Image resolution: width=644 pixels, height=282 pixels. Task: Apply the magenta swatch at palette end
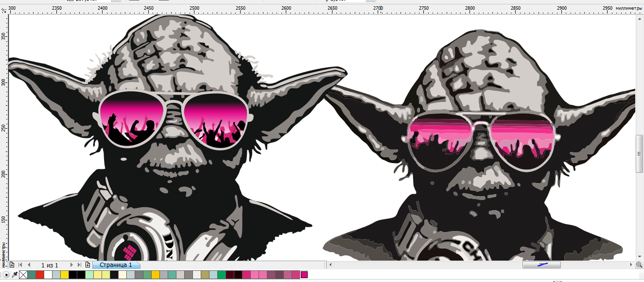[304, 275]
